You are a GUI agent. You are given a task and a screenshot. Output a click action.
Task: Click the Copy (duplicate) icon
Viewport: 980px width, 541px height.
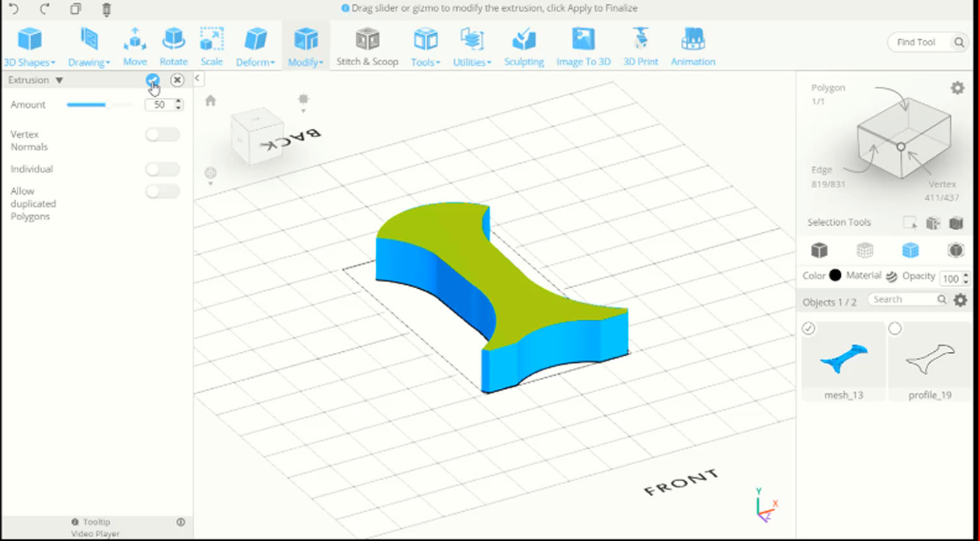coord(75,9)
